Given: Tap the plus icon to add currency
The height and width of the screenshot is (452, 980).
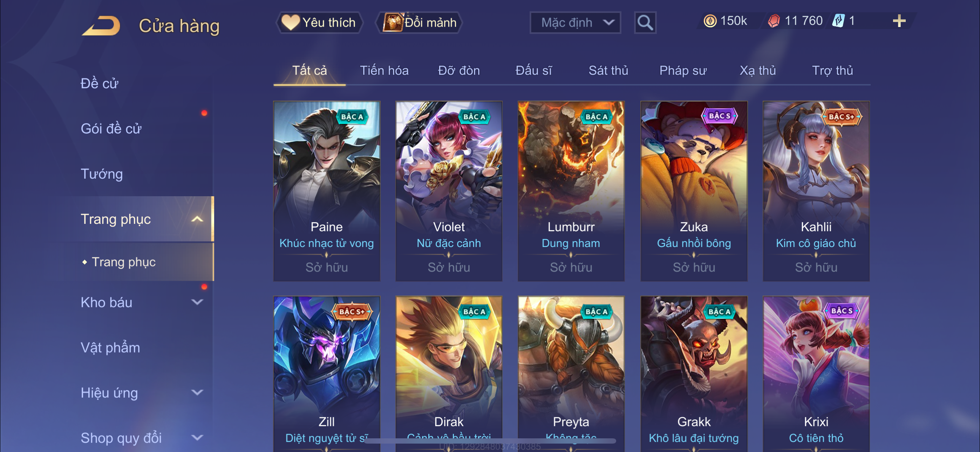Looking at the screenshot, I should pyautogui.click(x=899, y=21).
